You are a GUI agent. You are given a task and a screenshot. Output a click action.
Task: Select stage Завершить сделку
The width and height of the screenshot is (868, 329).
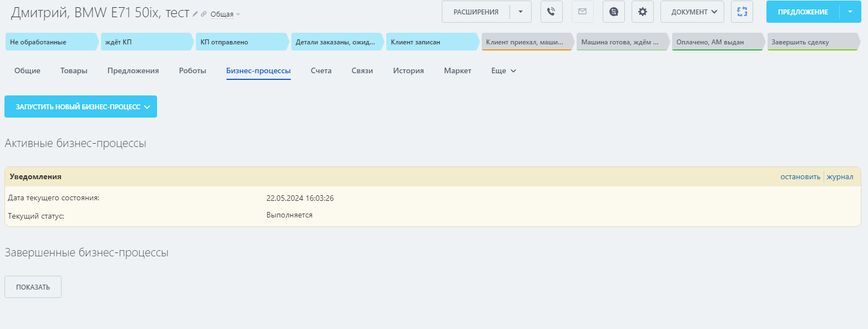tap(814, 42)
